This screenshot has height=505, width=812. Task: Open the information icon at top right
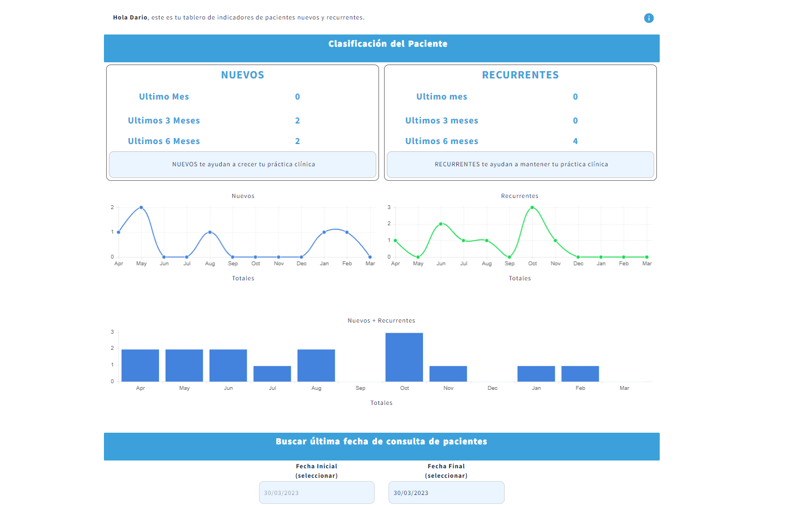pyautogui.click(x=648, y=18)
